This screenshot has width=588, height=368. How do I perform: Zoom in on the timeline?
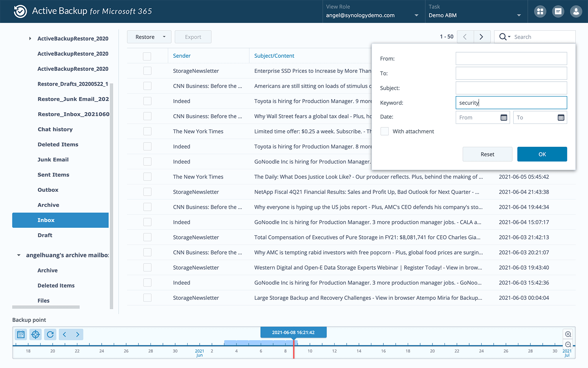click(568, 334)
